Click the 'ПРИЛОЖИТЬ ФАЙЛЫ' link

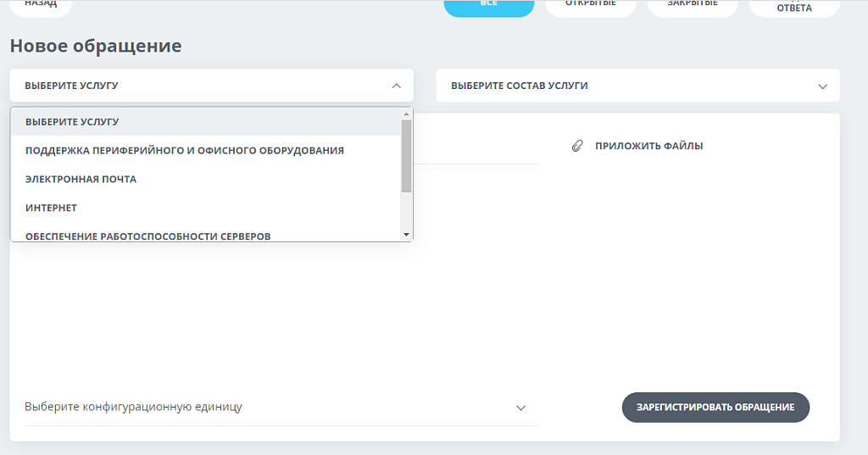click(x=648, y=146)
